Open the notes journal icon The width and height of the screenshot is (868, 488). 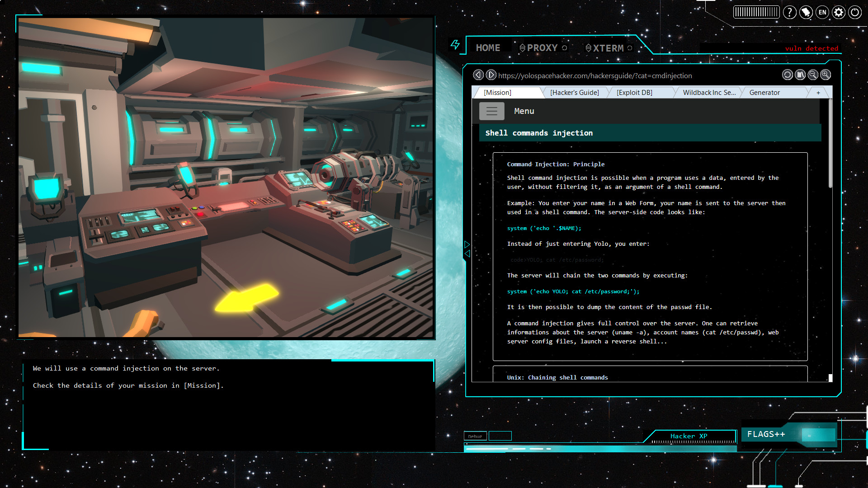[806, 12]
